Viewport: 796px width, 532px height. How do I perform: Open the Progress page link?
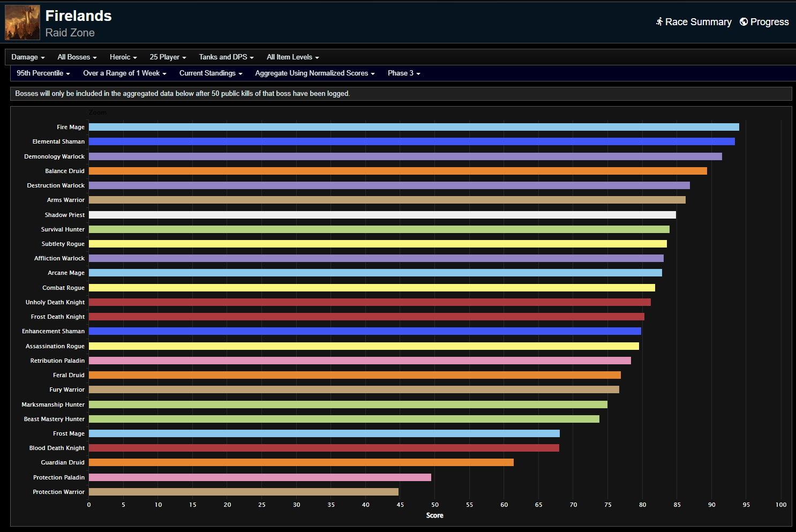coord(769,22)
